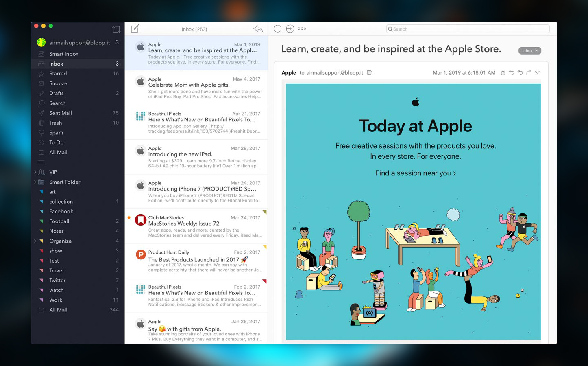Expand the Smart Folder tree item

[35, 182]
